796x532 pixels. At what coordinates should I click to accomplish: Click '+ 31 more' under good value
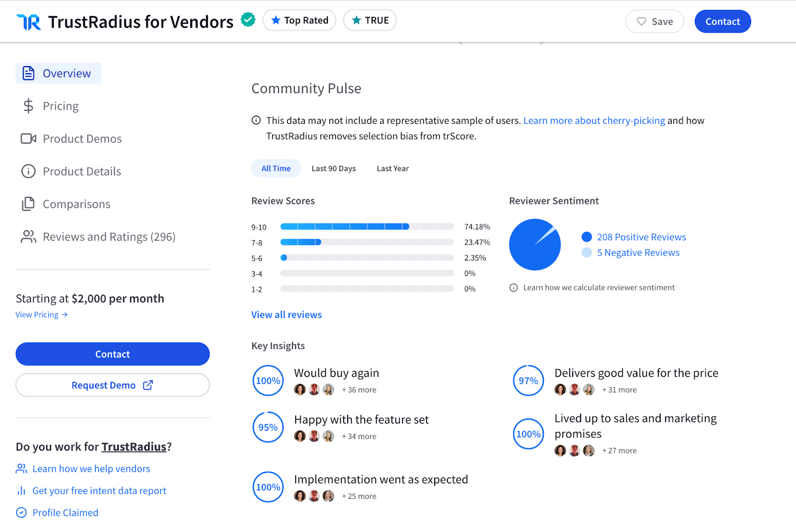619,390
